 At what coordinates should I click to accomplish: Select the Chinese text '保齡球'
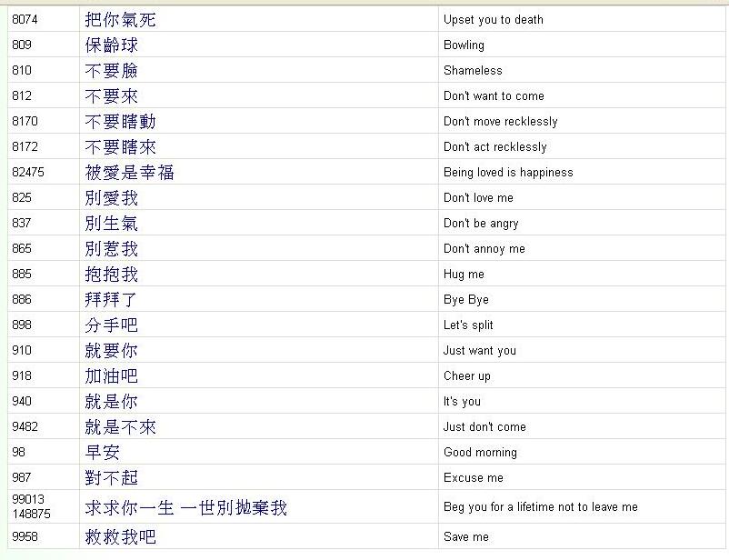(x=112, y=45)
